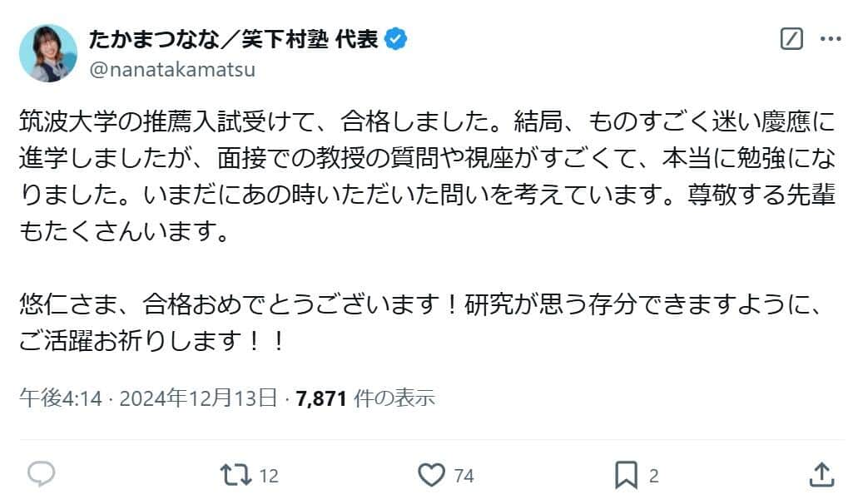The width and height of the screenshot is (853, 504).
Task: Click the bookmark count 2
Action: [x=654, y=476]
